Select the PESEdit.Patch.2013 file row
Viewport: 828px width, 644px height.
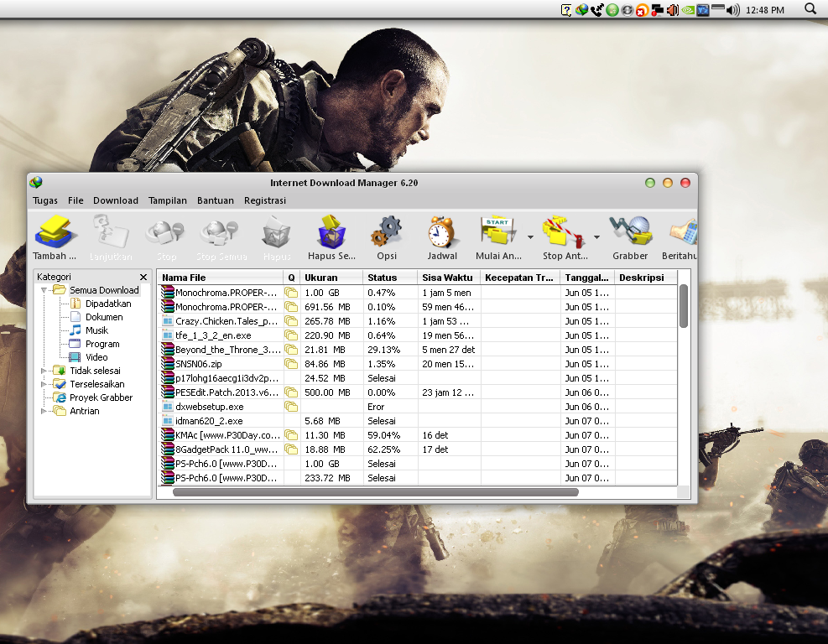tap(417, 392)
